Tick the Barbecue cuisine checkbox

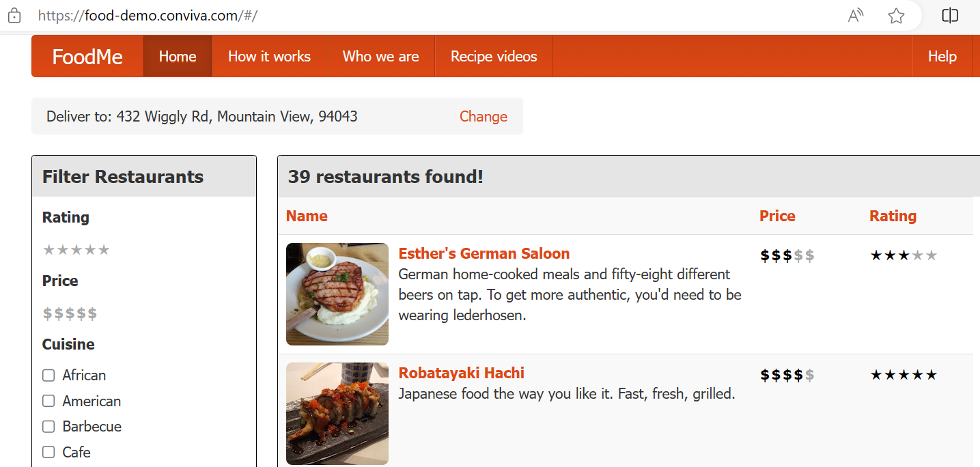(48, 427)
